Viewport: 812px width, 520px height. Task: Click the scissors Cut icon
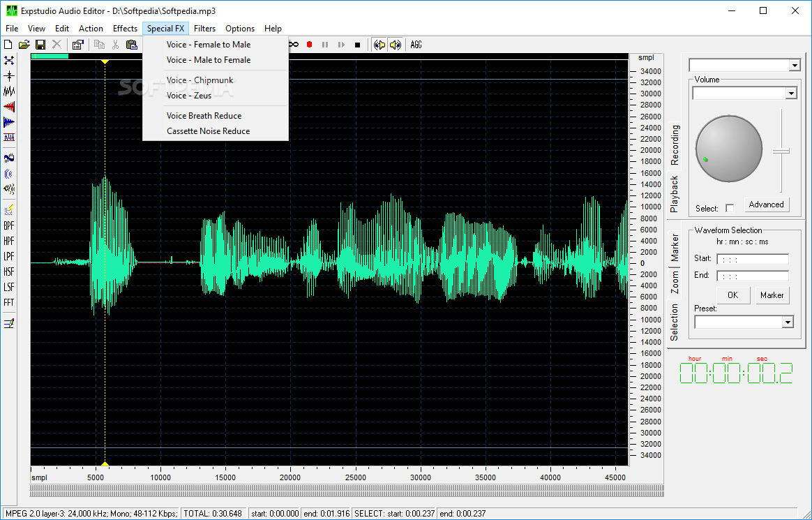coord(116,45)
